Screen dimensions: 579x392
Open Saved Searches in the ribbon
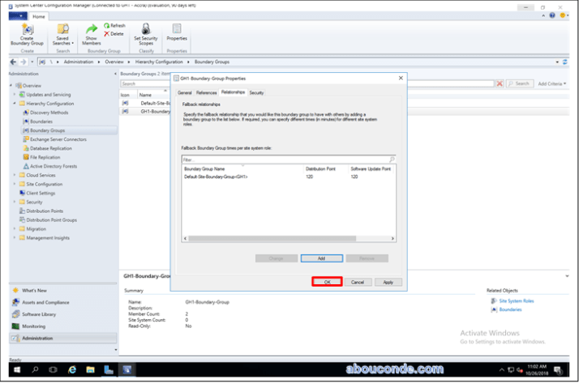(x=62, y=29)
